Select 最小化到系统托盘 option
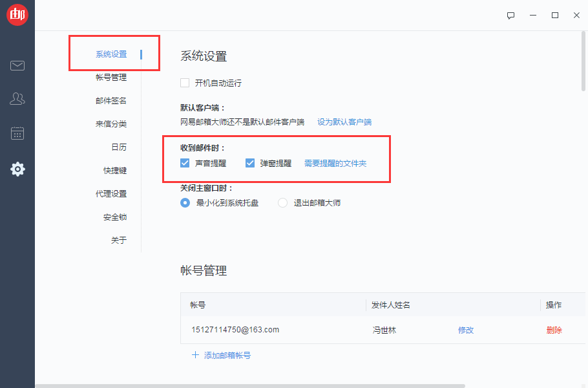This screenshot has width=588, height=388. [x=184, y=202]
